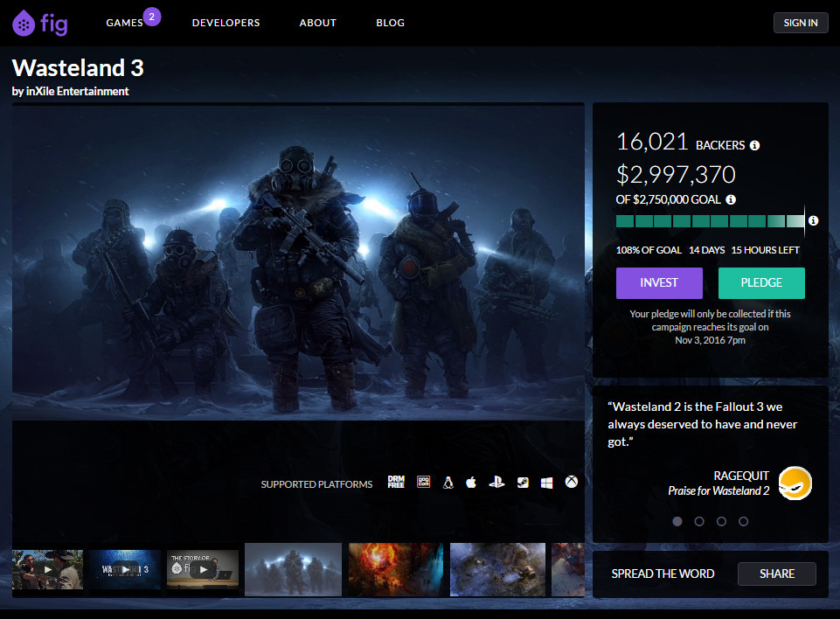Click the $2,997,370 funding amount
The height and width of the screenshot is (619, 840).
click(676, 175)
